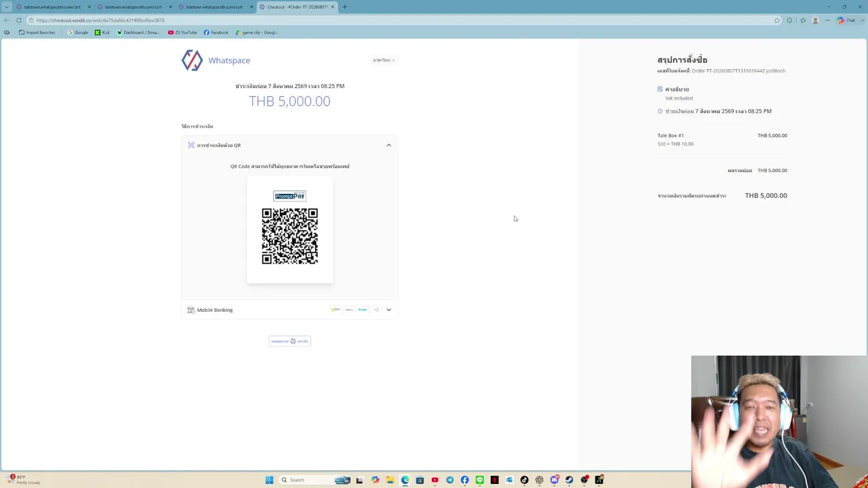The height and width of the screenshot is (488, 868).
Task: Collapse the QR payment method section
Action: [x=389, y=145]
